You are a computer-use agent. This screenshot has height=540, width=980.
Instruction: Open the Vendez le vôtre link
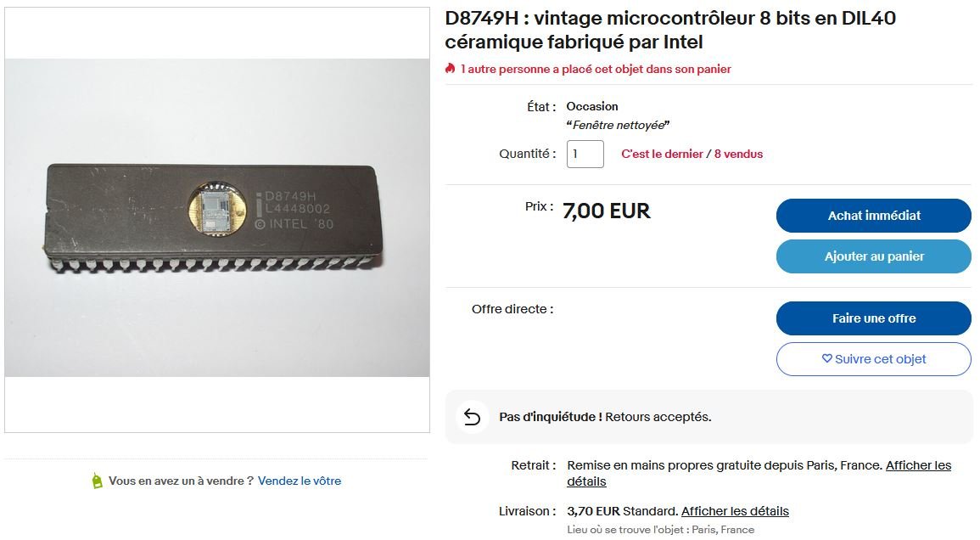point(300,481)
